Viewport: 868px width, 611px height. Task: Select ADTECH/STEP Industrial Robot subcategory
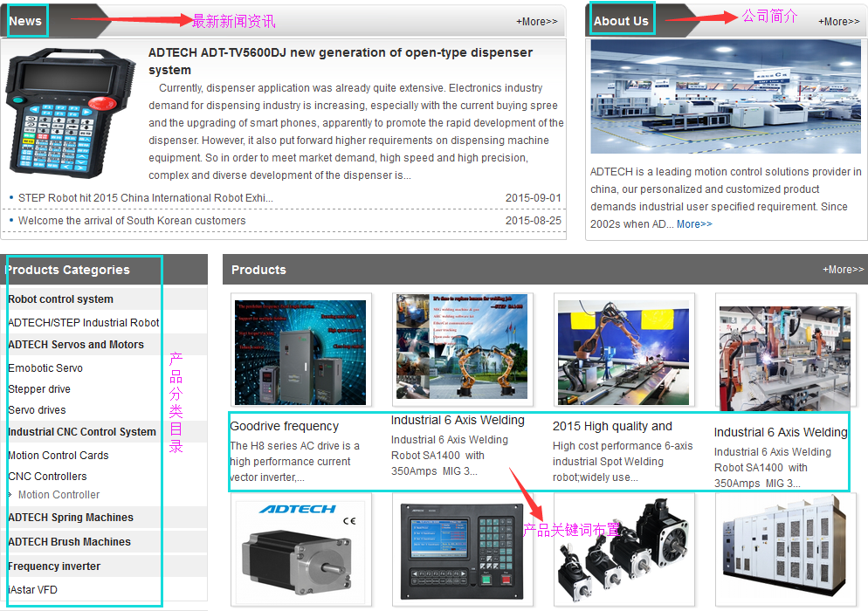tap(84, 323)
